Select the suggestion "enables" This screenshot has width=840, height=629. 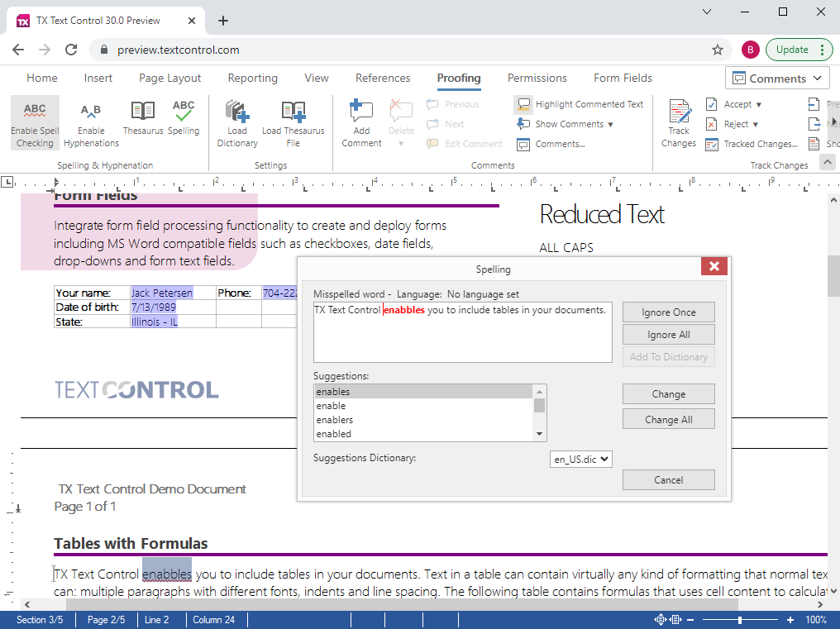[x=423, y=392]
